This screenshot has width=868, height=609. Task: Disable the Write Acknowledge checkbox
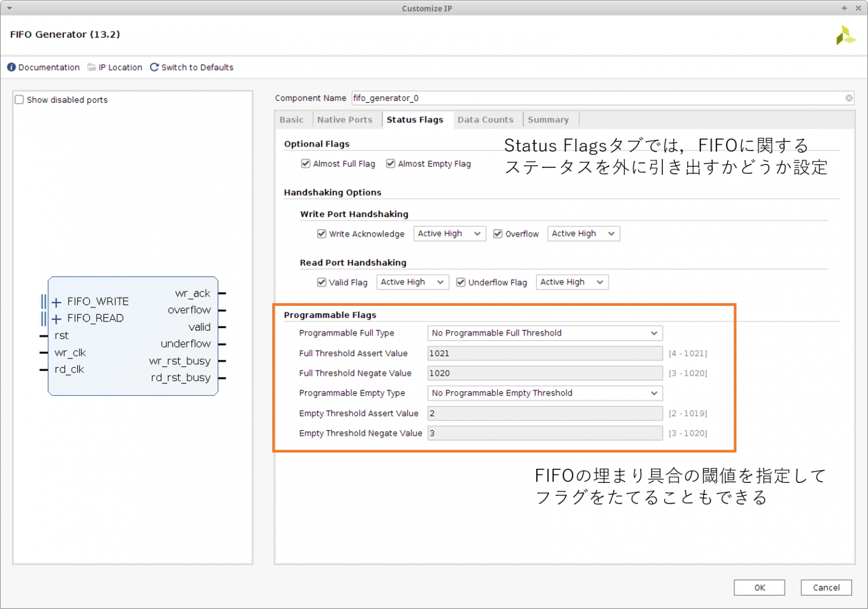pos(322,234)
